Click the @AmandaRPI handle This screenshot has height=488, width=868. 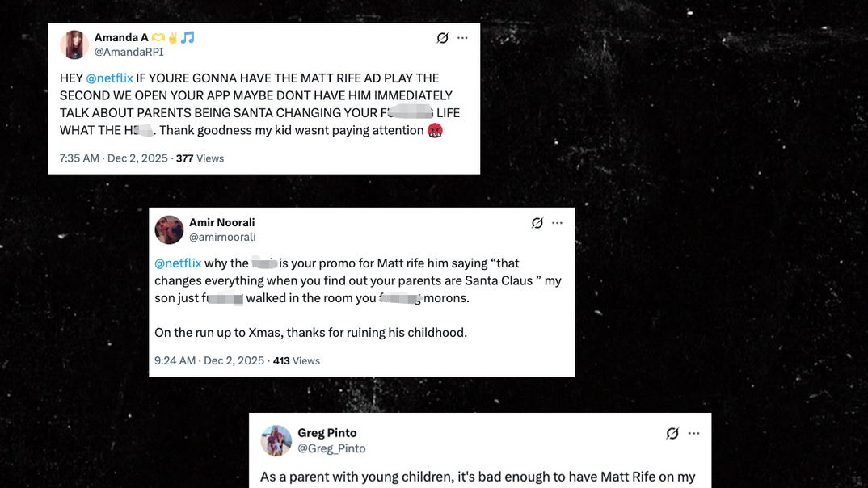pyautogui.click(x=129, y=52)
